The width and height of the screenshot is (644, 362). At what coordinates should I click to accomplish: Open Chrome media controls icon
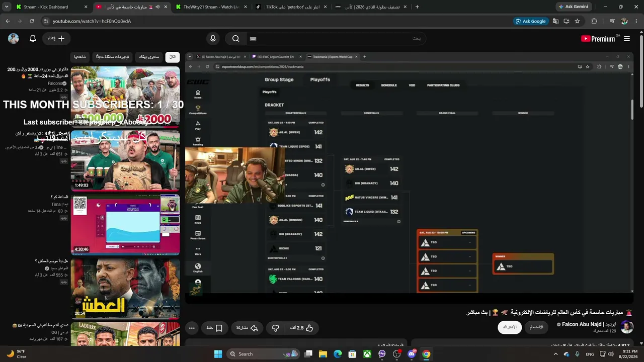pos(612,21)
